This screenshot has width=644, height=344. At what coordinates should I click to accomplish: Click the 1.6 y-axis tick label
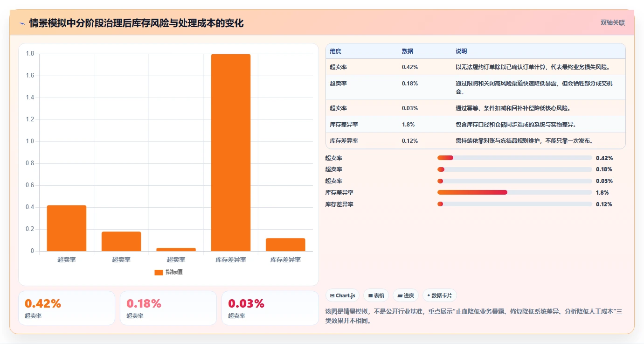29,76
